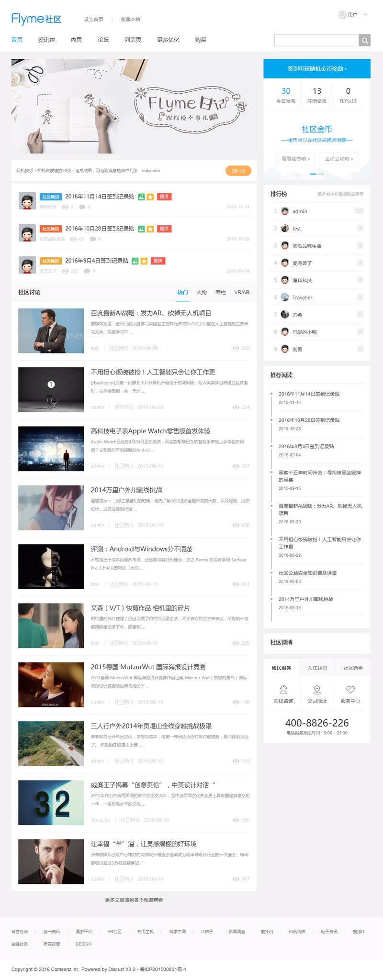Open thumbnail of 威廉王子揭幕 article
383x980 pixels.
51,803
